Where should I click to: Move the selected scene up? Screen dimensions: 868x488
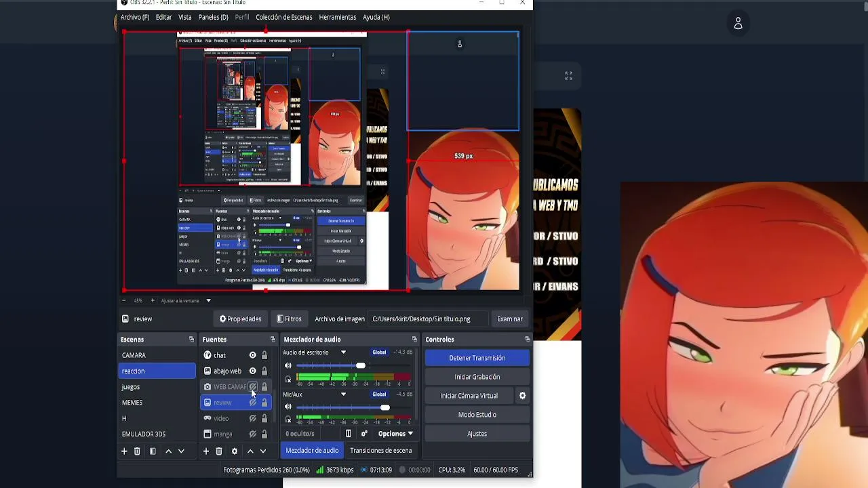click(168, 451)
